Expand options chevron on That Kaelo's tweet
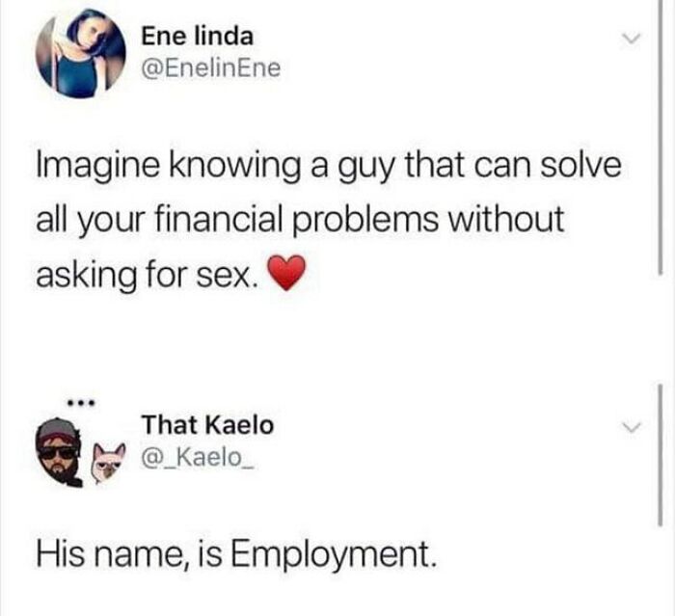This screenshot has height=616, width=675. coord(632,427)
